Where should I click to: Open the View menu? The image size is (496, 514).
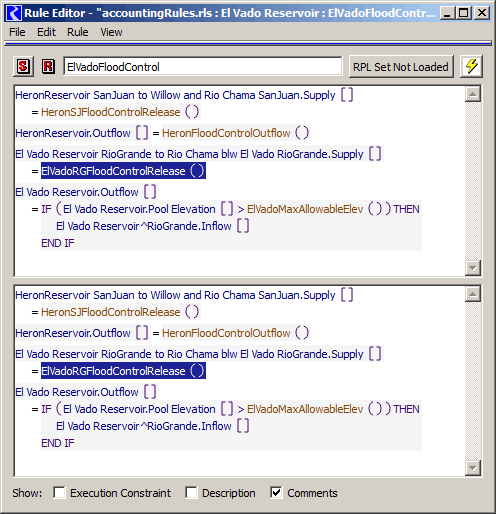[x=111, y=32]
